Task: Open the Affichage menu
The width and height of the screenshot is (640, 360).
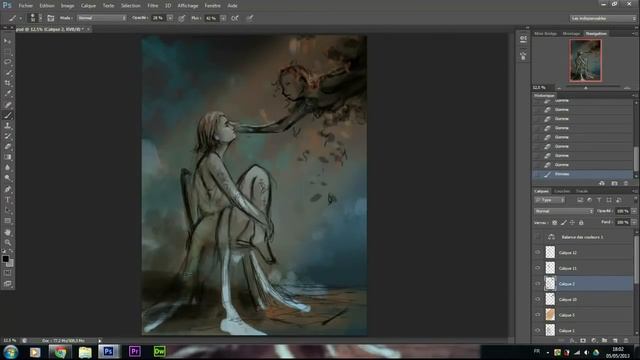Action: pos(188,6)
